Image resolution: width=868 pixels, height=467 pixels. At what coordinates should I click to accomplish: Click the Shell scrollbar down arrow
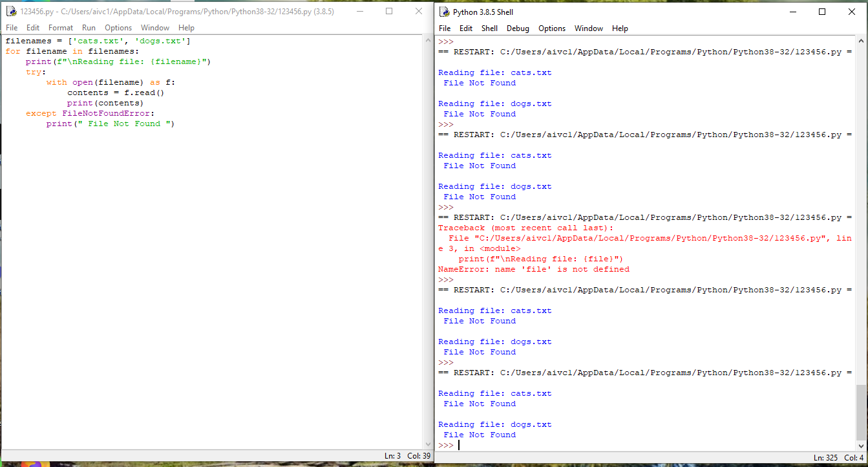(x=860, y=445)
